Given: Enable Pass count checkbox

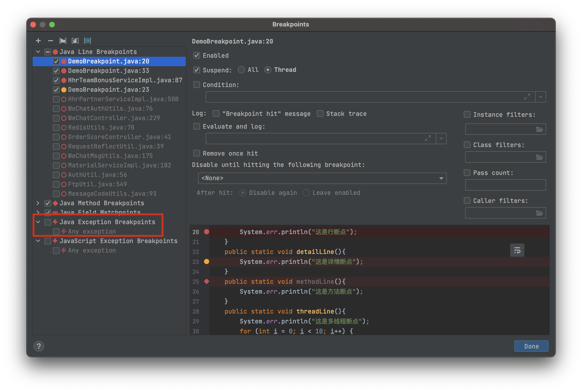Looking at the screenshot, I should coord(467,173).
